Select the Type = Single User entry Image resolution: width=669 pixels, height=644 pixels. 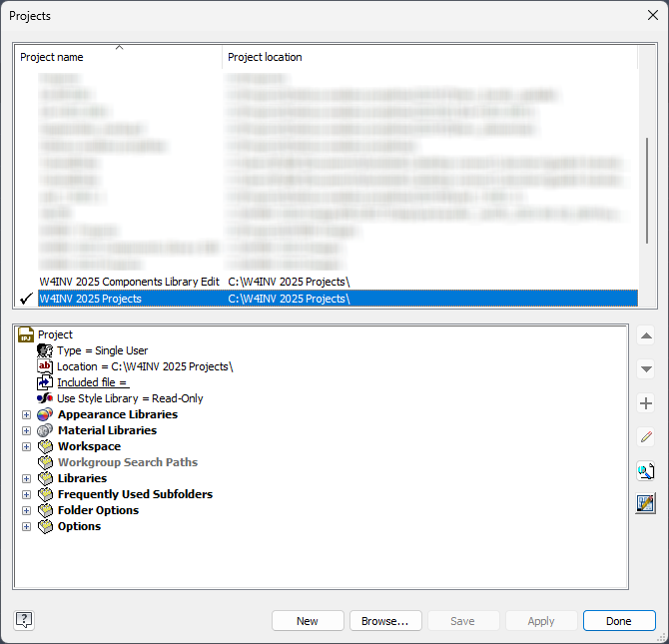pos(103,350)
